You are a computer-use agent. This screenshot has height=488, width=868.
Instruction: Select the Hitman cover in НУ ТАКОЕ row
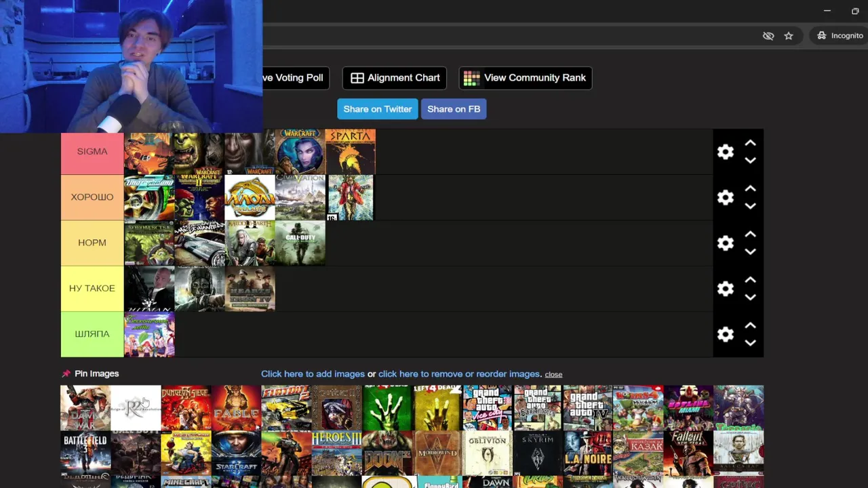pyautogui.click(x=149, y=288)
